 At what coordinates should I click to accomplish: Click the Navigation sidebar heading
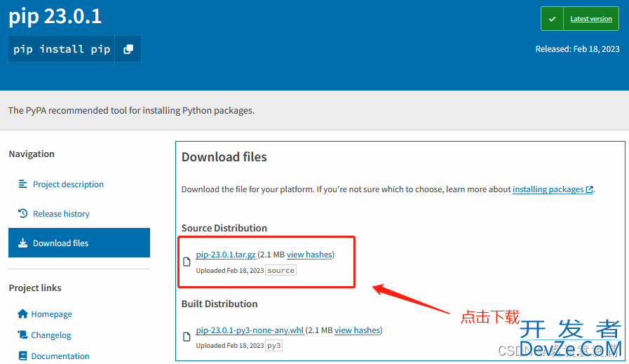point(32,154)
